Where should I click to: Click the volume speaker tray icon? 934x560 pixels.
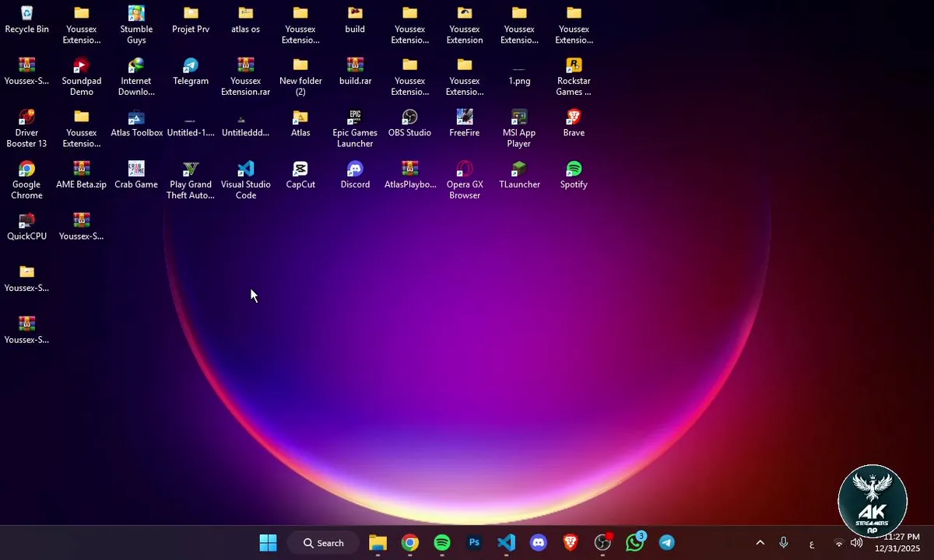[x=857, y=543]
